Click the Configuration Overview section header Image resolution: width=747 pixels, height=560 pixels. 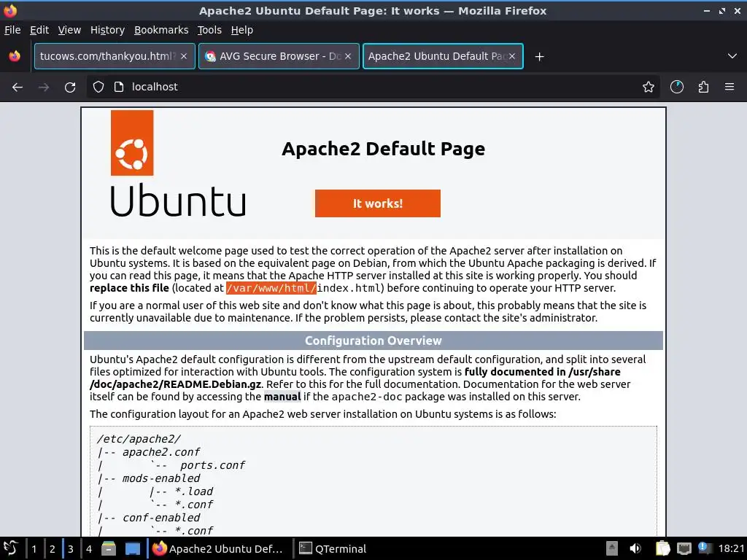(x=373, y=341)
